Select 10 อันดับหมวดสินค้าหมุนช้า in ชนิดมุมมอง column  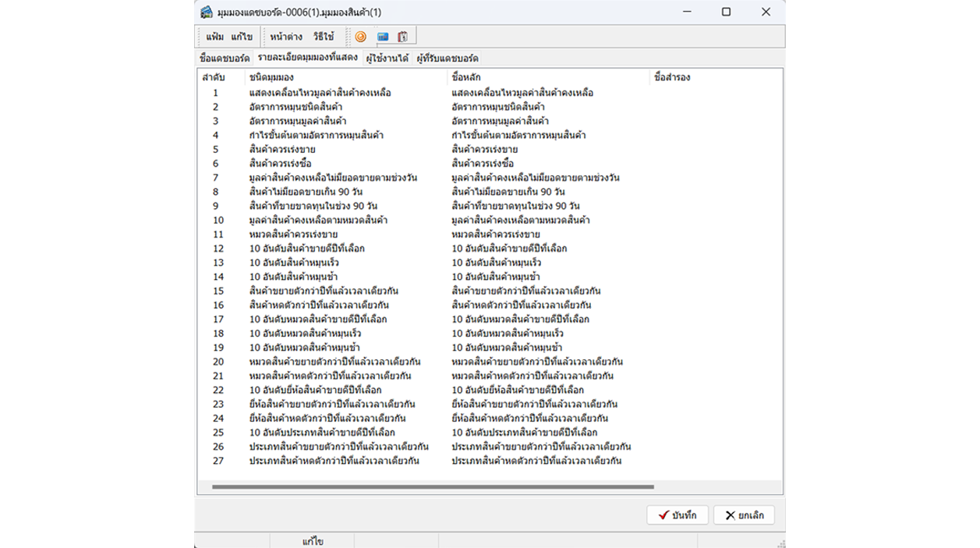[x=306, y=348]
